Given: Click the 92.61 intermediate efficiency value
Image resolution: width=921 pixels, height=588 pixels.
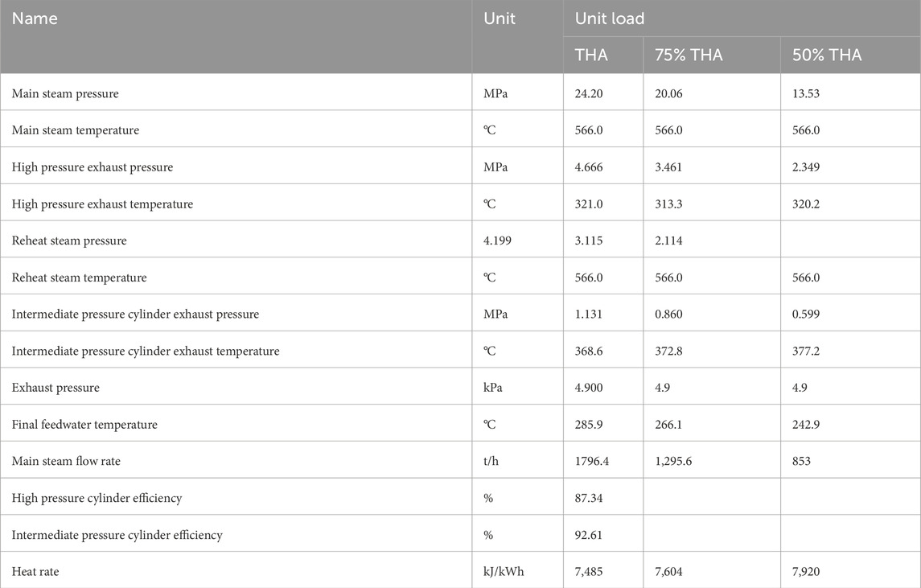Looking at the screenshot, I should 590,535.
